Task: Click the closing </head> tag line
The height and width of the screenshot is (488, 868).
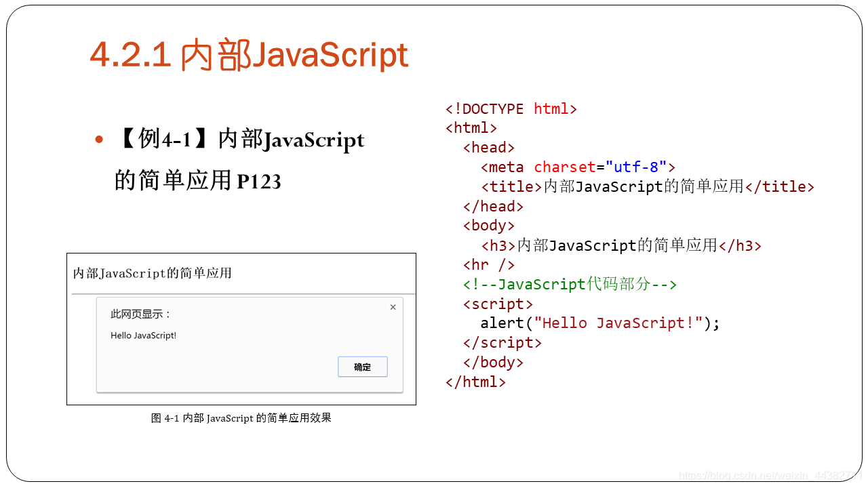Action: coord(494,206)
